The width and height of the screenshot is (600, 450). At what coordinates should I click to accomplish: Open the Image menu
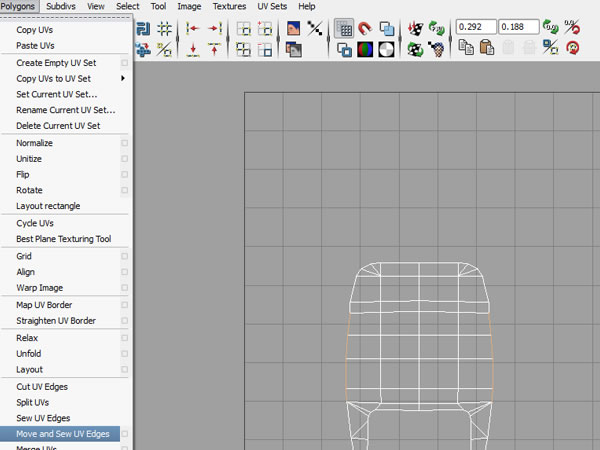point(189,6)
